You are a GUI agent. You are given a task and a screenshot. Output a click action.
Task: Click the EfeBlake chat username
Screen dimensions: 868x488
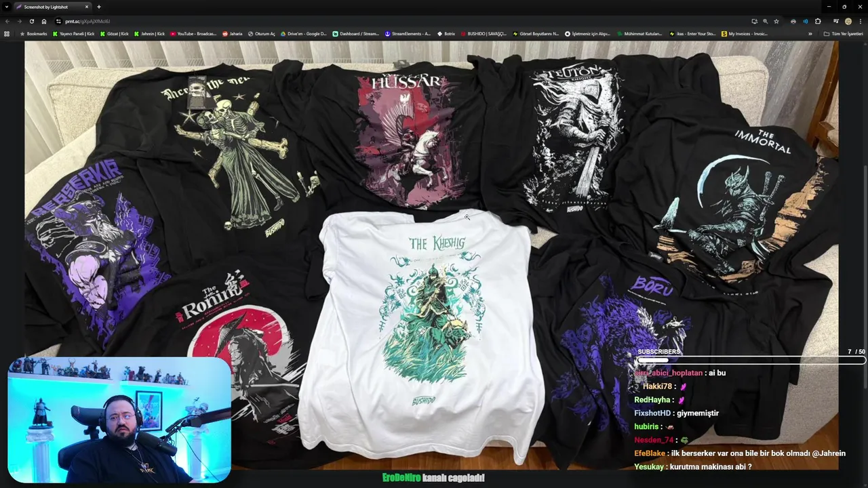click(650, 453)
